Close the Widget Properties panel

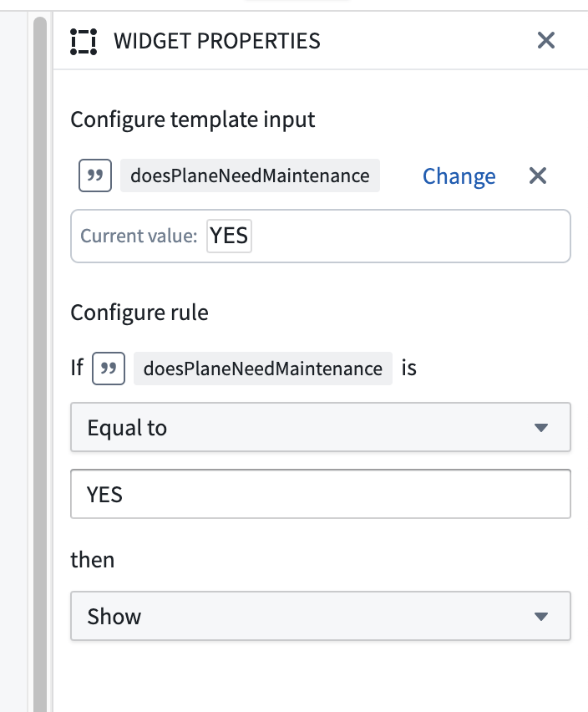pyautogui.click(x=545, y=39)
